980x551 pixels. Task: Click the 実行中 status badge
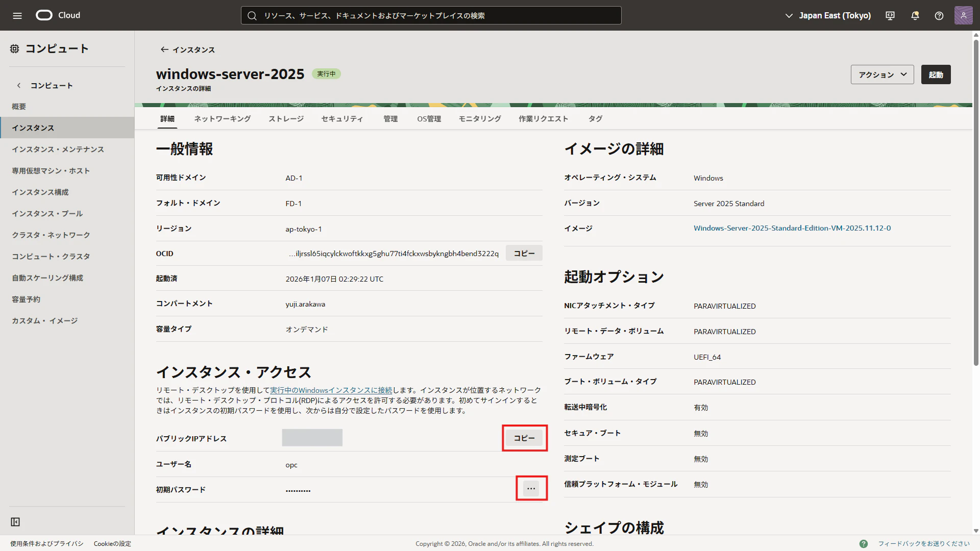[x=326, y=74]
